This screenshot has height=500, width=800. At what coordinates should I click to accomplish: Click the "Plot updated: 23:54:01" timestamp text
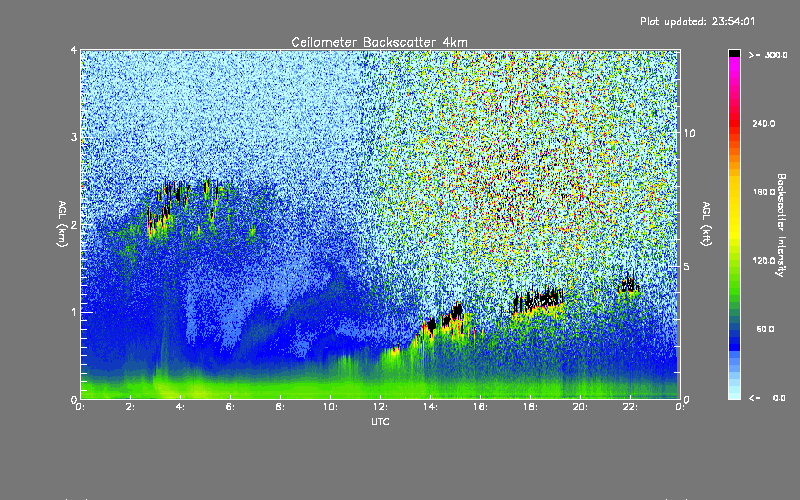click(697, 21)
